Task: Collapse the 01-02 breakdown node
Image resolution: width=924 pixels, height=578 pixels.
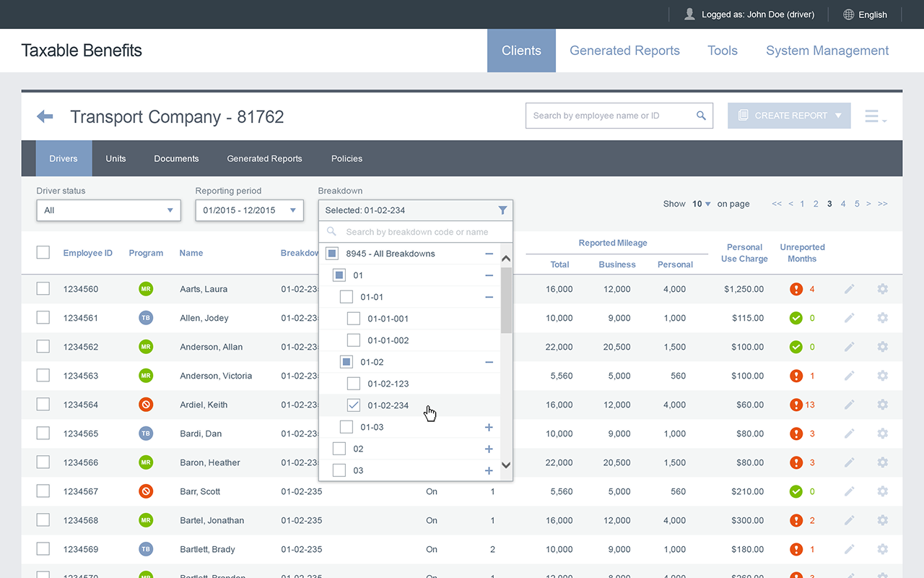Action: click(489, 362)
